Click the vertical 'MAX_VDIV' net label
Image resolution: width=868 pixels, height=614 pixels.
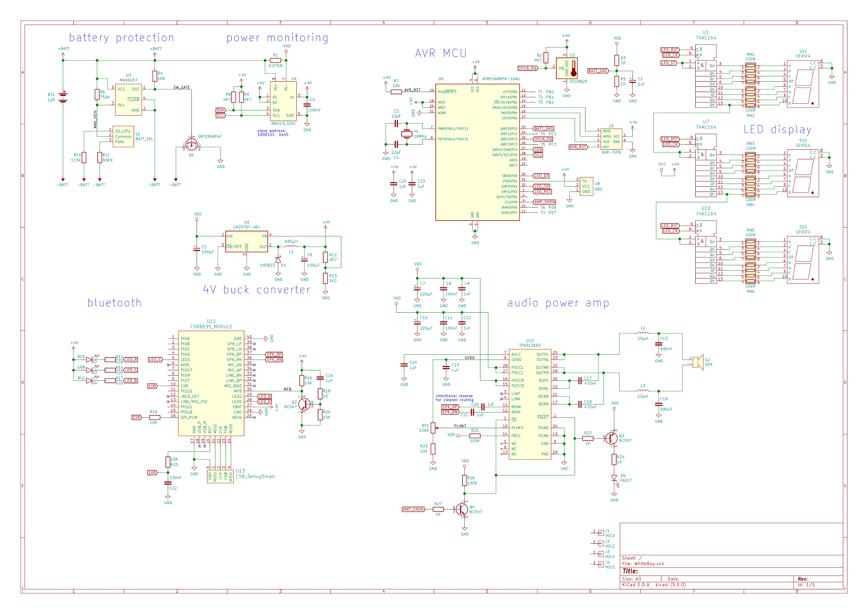coord(95,119)
